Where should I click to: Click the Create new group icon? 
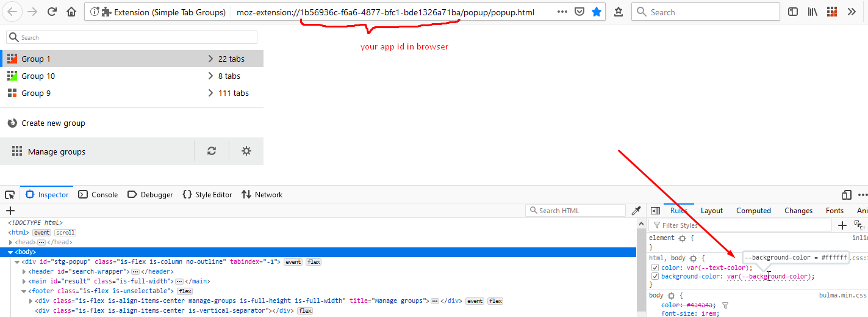pos(12,123)
